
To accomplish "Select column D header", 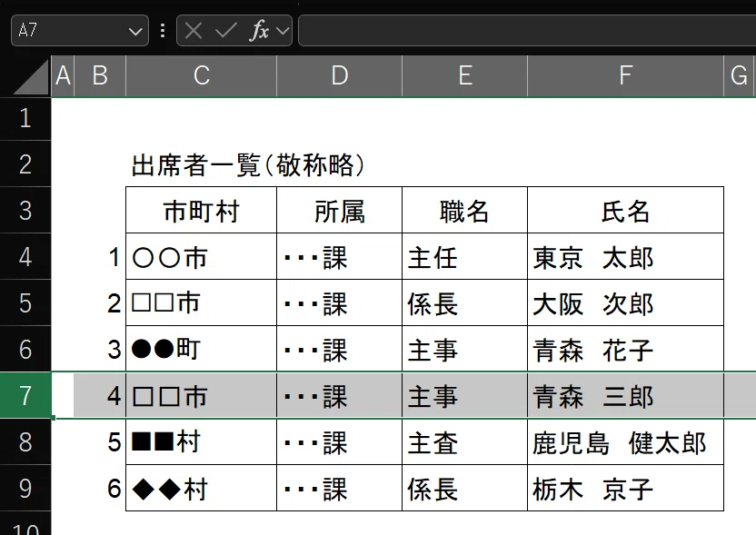I will 340,75.
